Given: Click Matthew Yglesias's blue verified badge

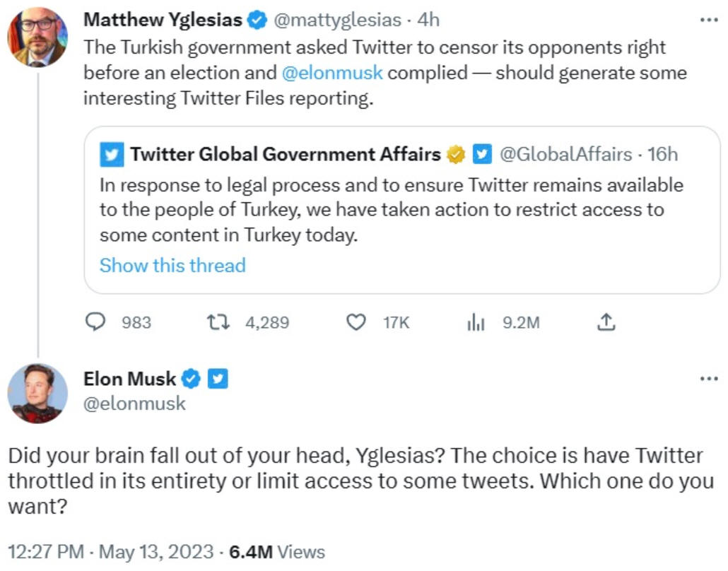Looking at the screenshot, I should click(x=257, y=20).
